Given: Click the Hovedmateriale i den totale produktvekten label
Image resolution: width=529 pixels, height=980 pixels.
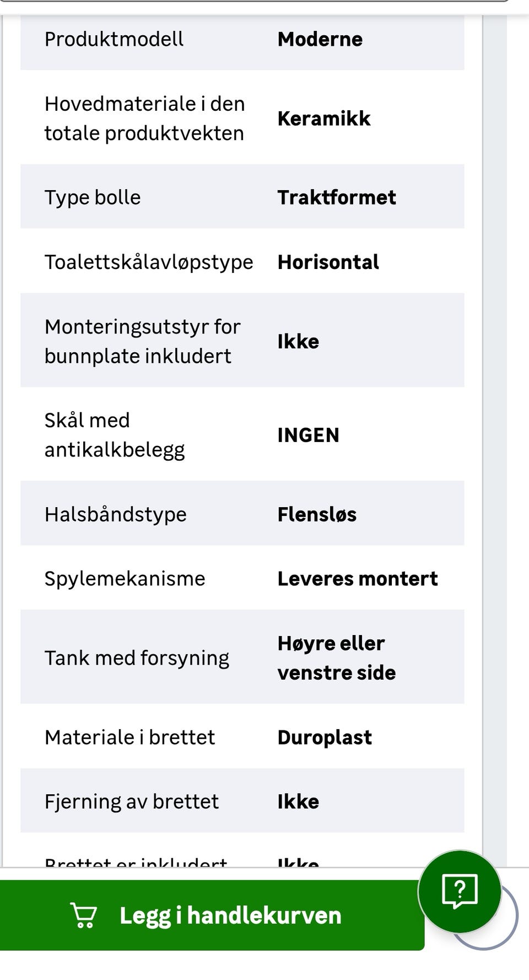Looking at the screenshot, I should (145, 119).
